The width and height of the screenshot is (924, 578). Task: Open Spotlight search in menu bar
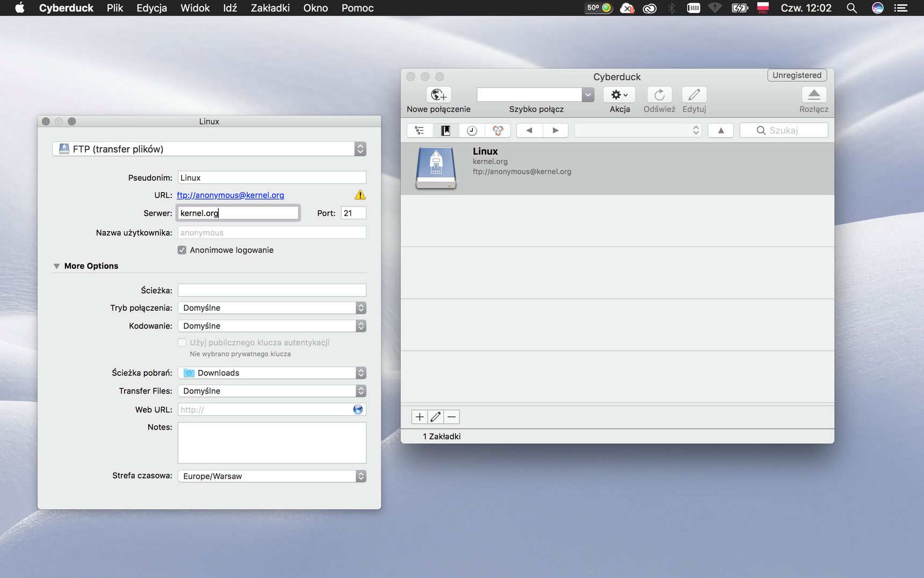851,8
